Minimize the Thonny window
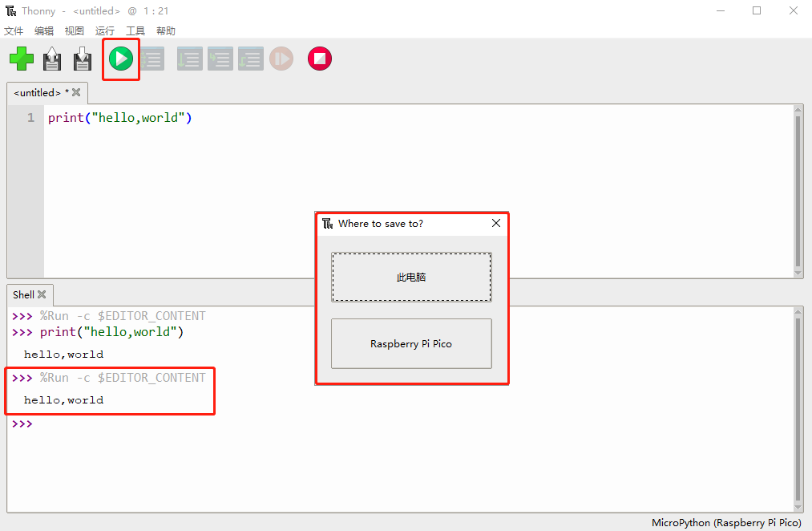 (x=721, y=11)
